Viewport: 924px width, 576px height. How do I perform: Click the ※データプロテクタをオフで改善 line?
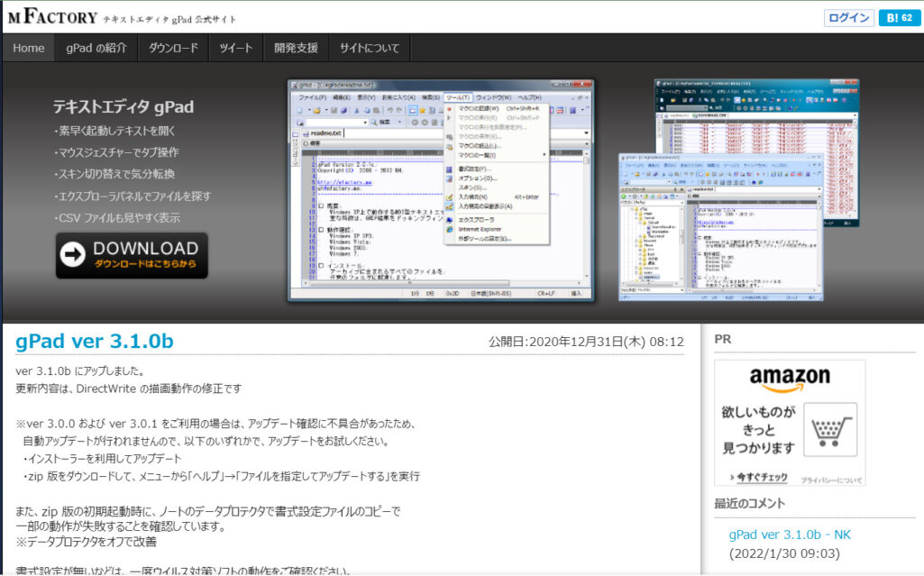(x=86, y=542)
